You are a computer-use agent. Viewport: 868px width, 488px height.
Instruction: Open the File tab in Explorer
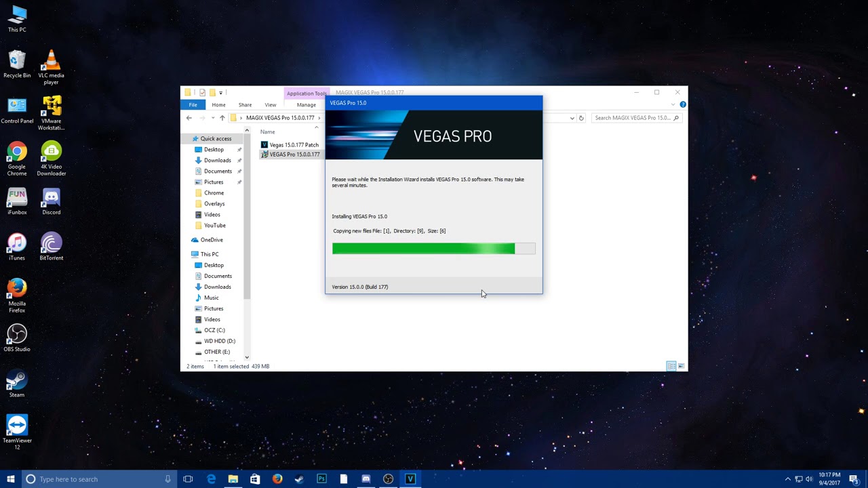[193, 105]
